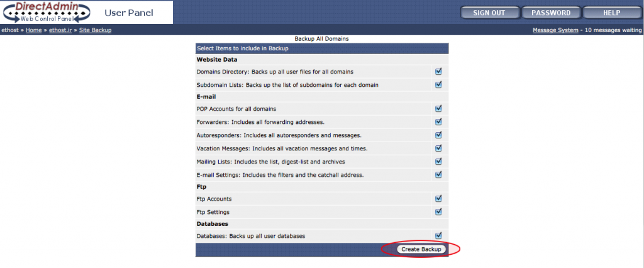The image size is (644, 268).
Task: Go to Home breadcrumb link
Action: 34,30
